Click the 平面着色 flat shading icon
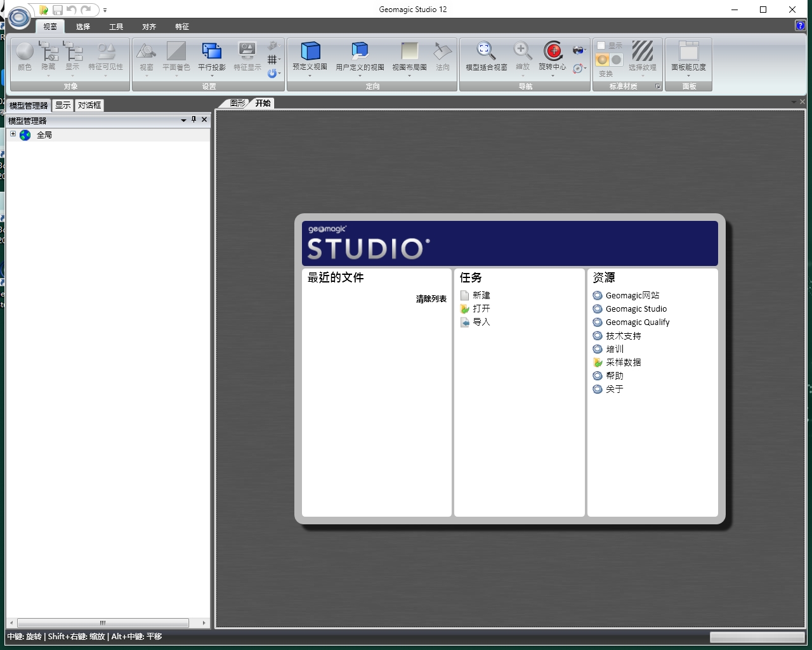812x650 pixels. point(176,51)
